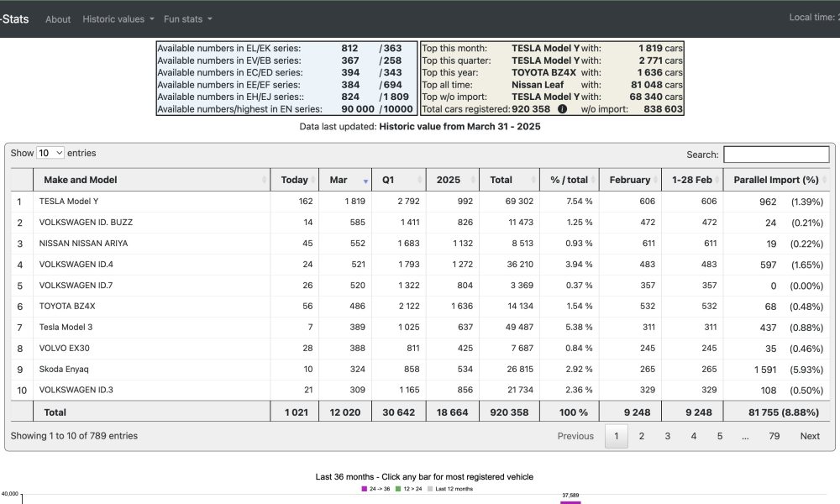Go to pagination page 4
The width and height of the screenshot is (840, 504).
pyautogui.click(x=694, y=436)
